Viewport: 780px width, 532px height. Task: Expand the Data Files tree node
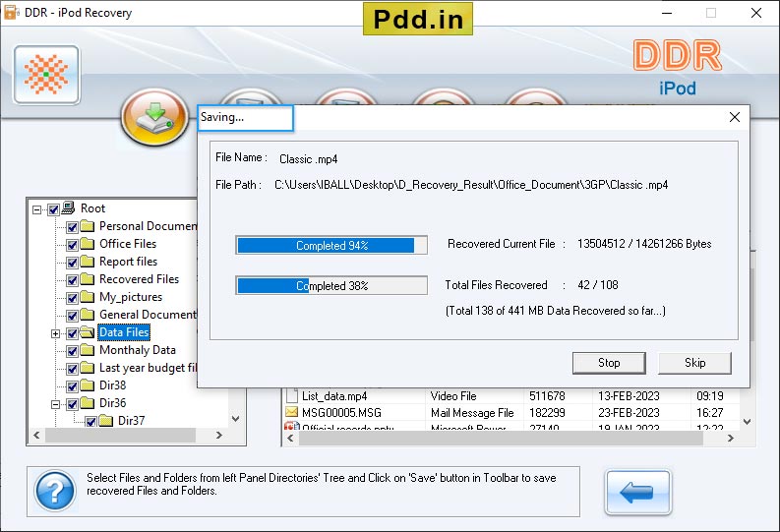click(x=56, y=333)
